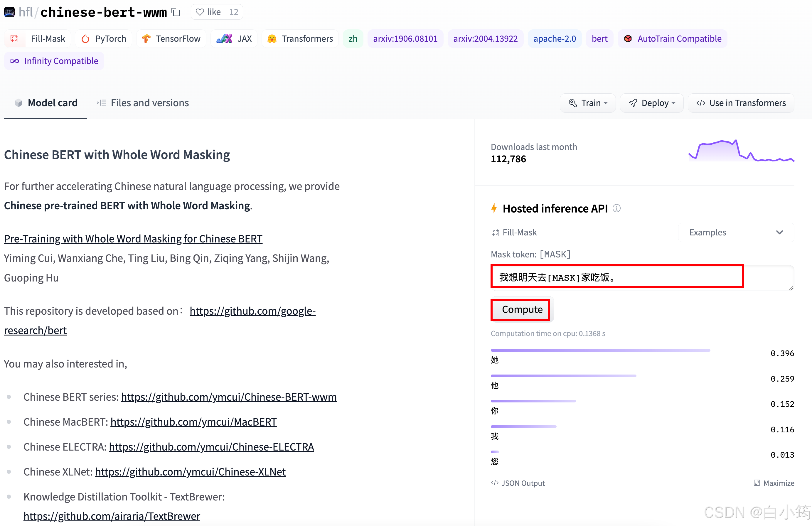Click the JAX tag
812x526 pixels.
[x=234, y=38]
